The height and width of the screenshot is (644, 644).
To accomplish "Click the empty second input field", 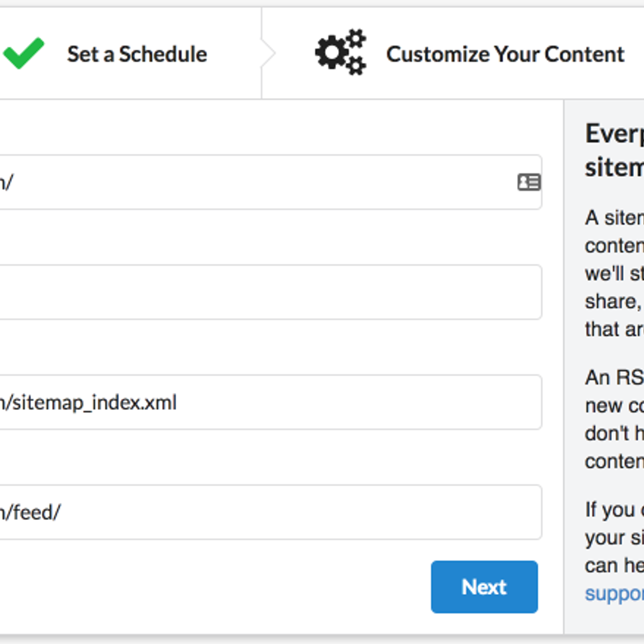I will (270, 292).
